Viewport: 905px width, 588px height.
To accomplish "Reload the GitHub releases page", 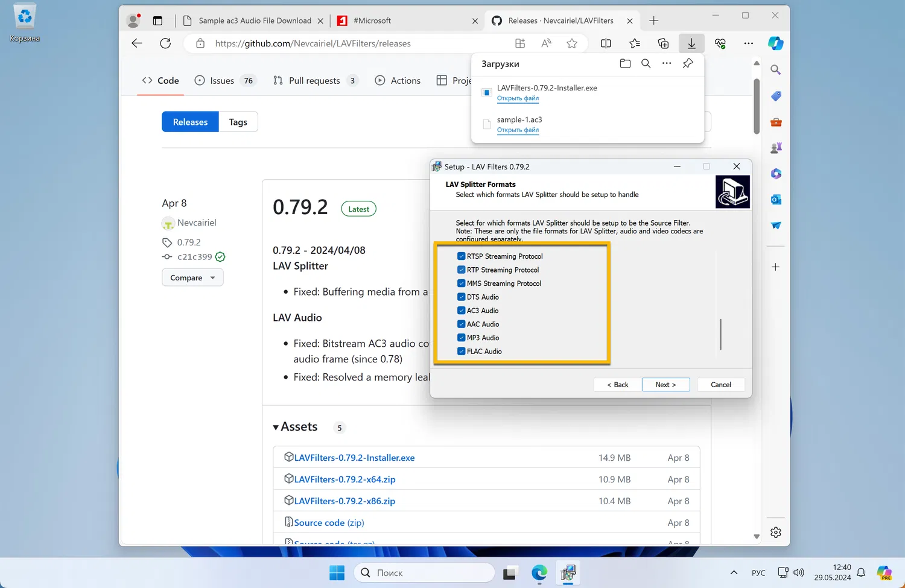I will pyautogui.click(x=165, y=43).
